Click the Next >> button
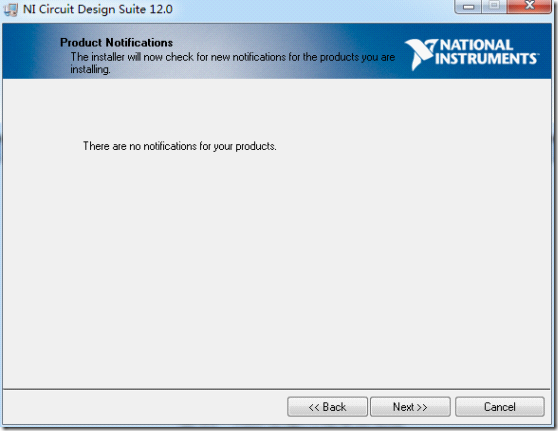 410,406
